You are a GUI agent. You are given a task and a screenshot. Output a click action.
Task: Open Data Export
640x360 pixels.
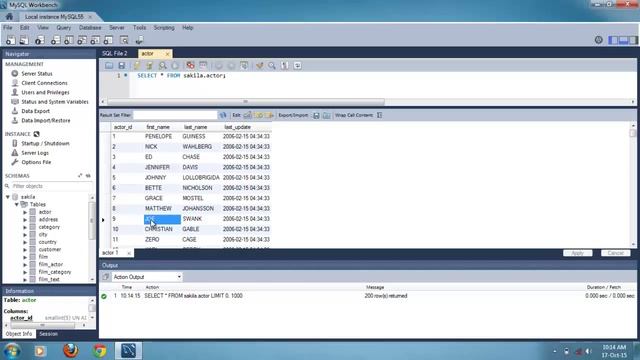pos(36,111)
